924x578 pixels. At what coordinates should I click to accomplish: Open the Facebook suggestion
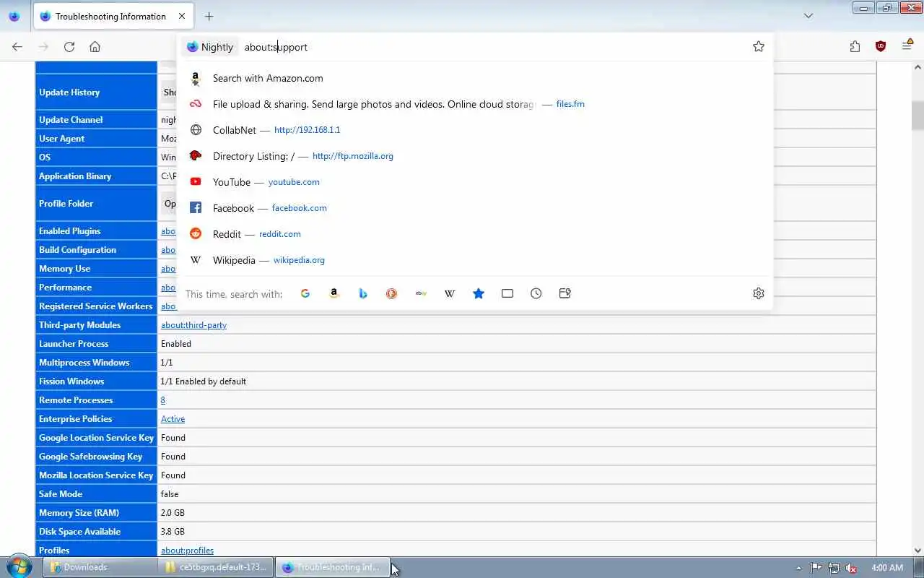[x=475, y=208]
